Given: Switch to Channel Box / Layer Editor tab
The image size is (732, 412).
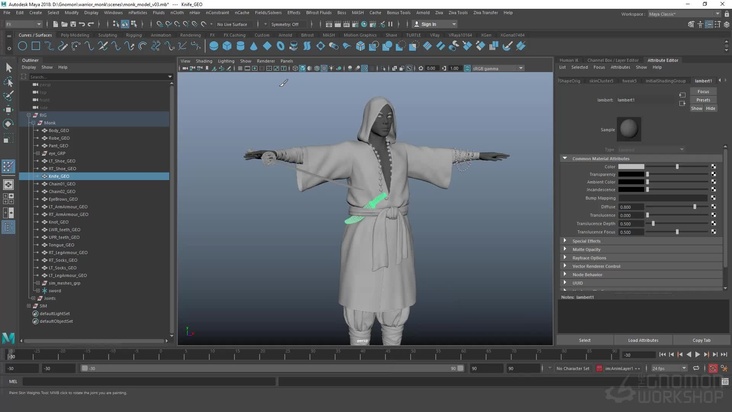Looking at the screenshot, I should [613, 60].
